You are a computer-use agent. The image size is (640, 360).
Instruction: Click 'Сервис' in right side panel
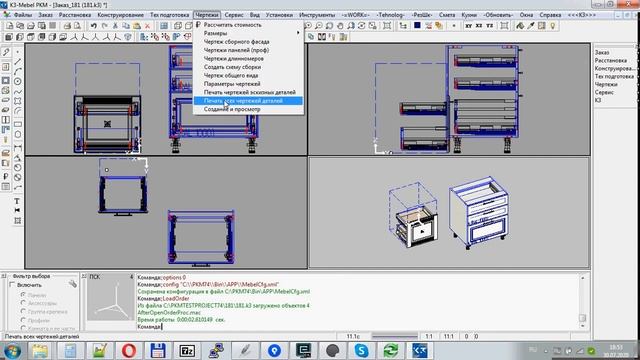click(x=604, y=92)
